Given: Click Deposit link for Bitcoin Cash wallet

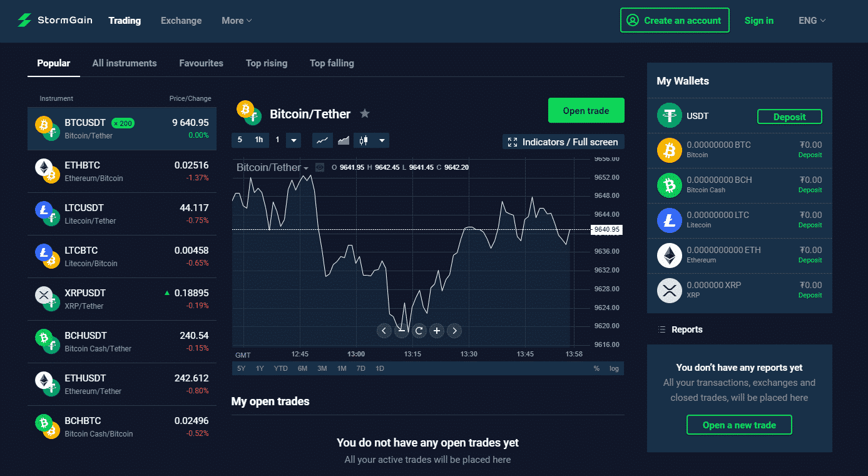Looking at the screenshot, I should (x=810, y=190).
